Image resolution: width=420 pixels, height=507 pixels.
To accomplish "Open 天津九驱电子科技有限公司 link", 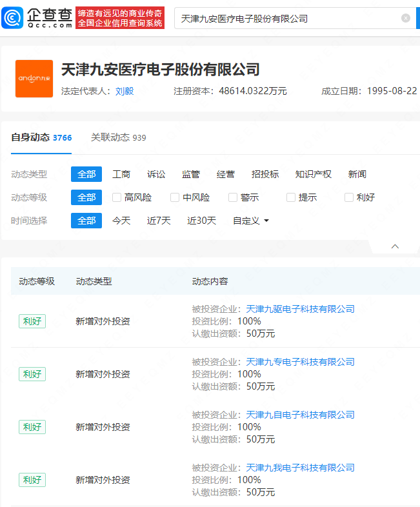I will (301, 309).
